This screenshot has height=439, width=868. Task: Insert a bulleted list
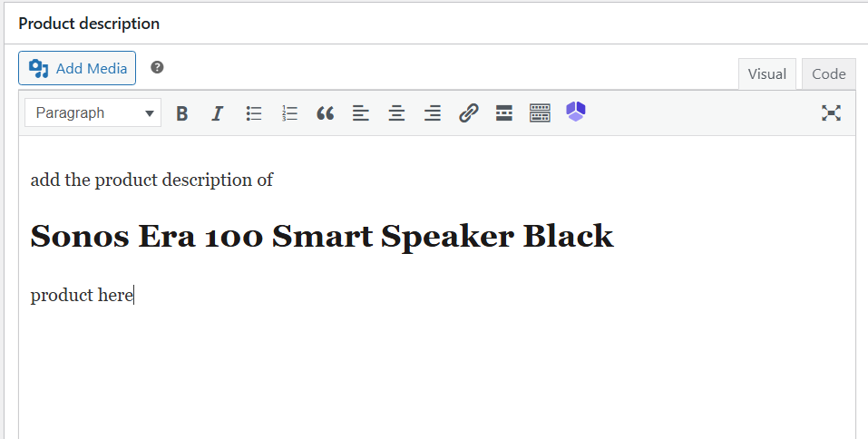254,113
